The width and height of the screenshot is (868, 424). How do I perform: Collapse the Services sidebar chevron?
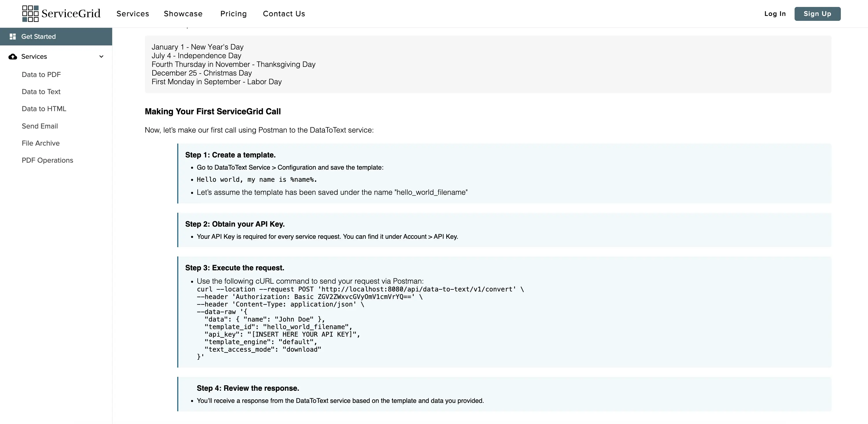point(101,56)
